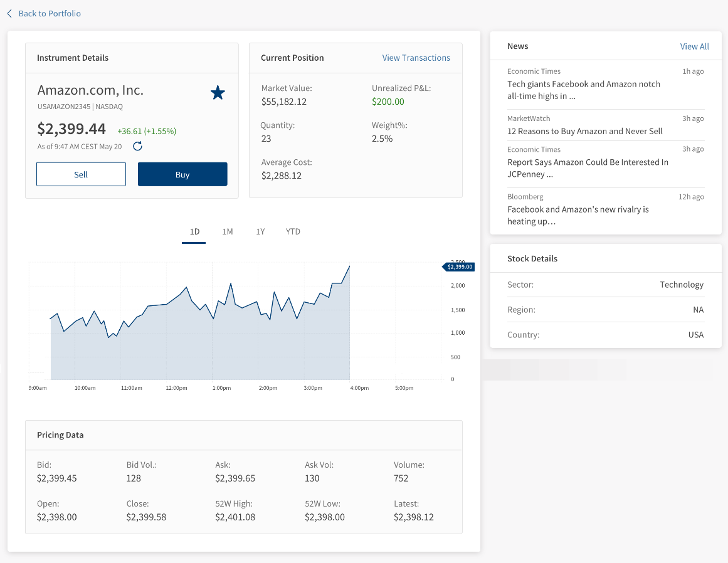This screenshot has height=563, width=728.
Task: Click the Stock Details section header
Action: click(532, 258)
